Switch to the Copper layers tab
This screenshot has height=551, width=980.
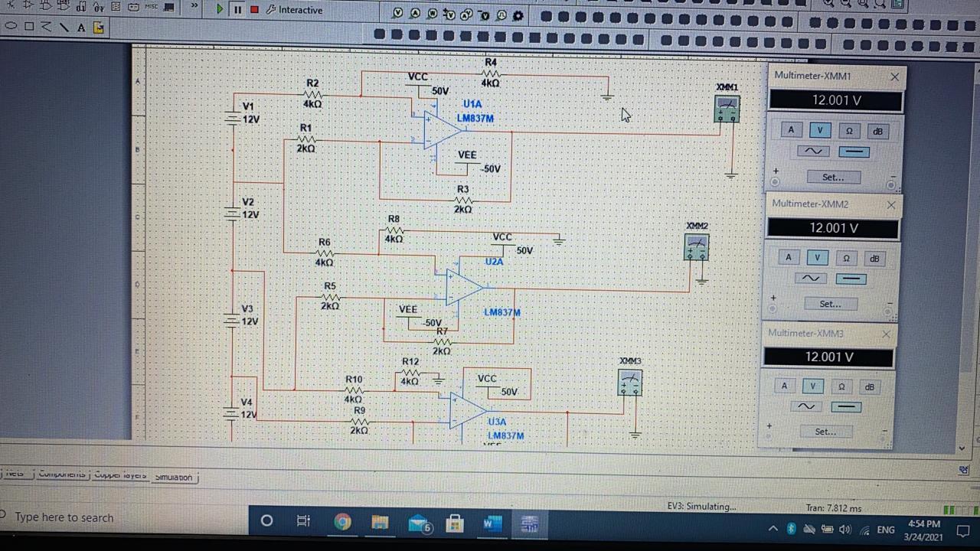[x=119, y=474]
